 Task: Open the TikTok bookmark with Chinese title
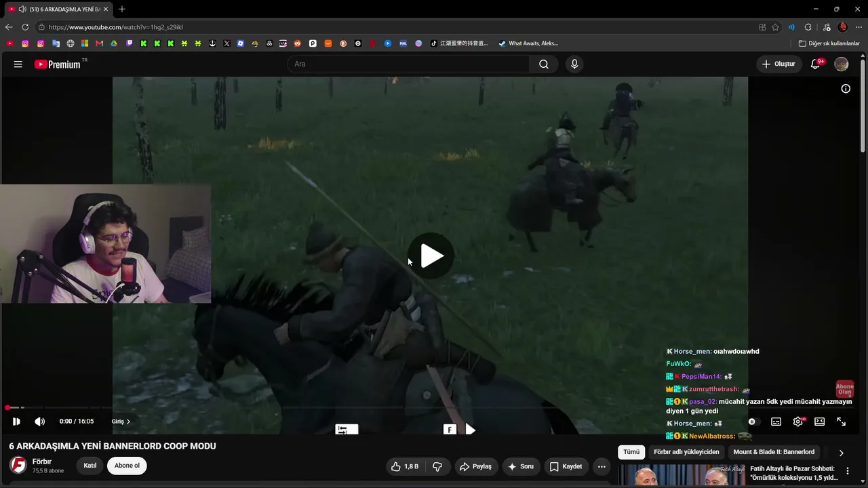pyautogui.click(x=459, y=43)
